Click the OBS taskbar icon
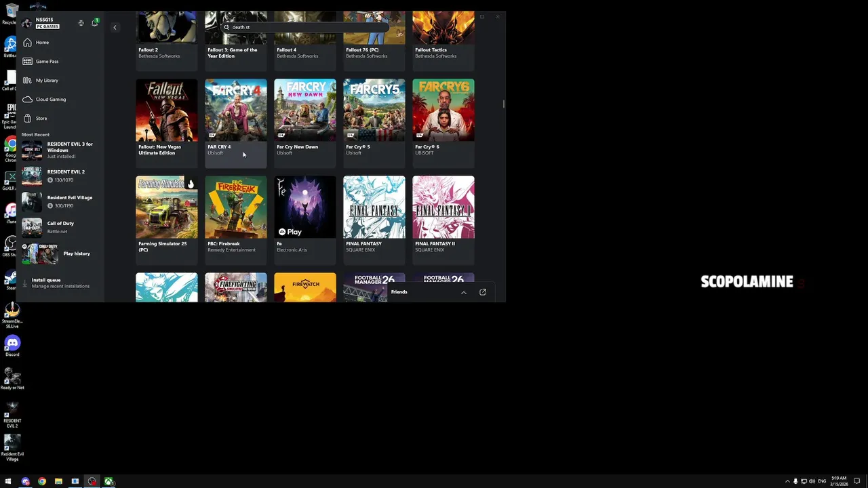 92,481
